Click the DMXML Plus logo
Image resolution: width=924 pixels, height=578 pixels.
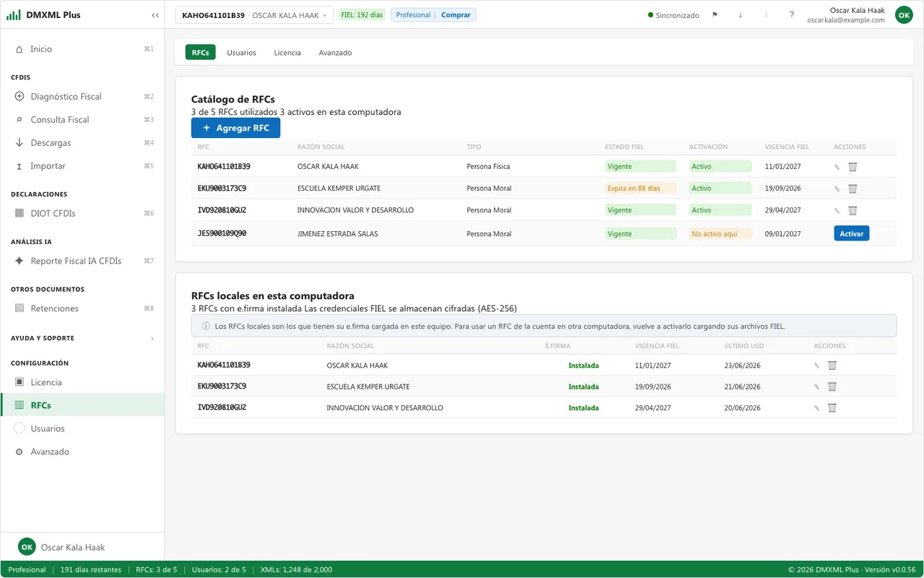(x=43, y=14)
